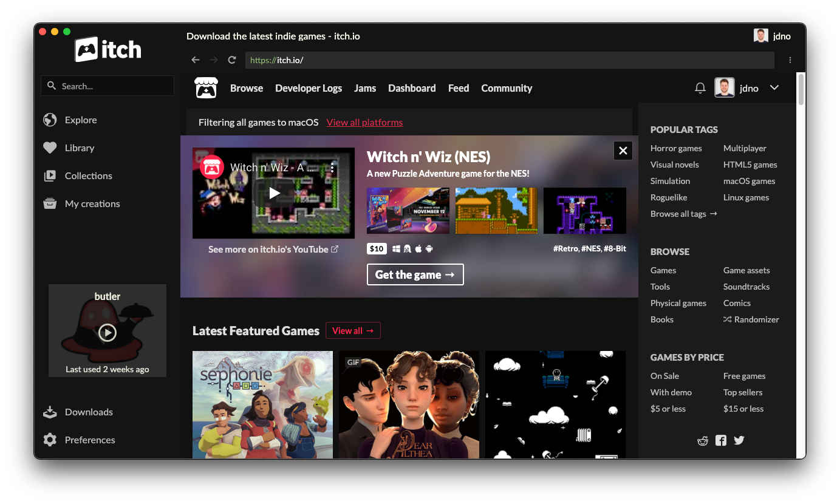Viewport: 840px width, 504px height.
Task: Click the search magnifier icon
Action: click(x=52, y=86)
